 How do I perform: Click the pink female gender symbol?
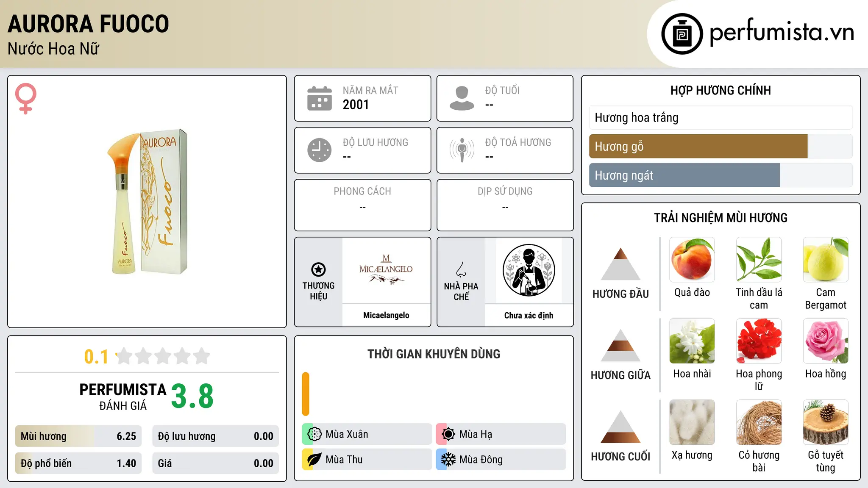[26, 99]
